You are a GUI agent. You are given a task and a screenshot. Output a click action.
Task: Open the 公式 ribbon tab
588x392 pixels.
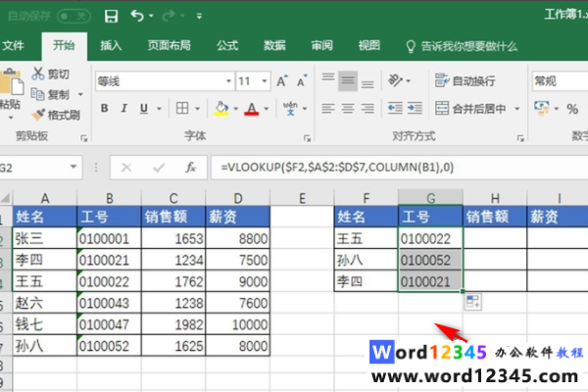tap(227, 45)
